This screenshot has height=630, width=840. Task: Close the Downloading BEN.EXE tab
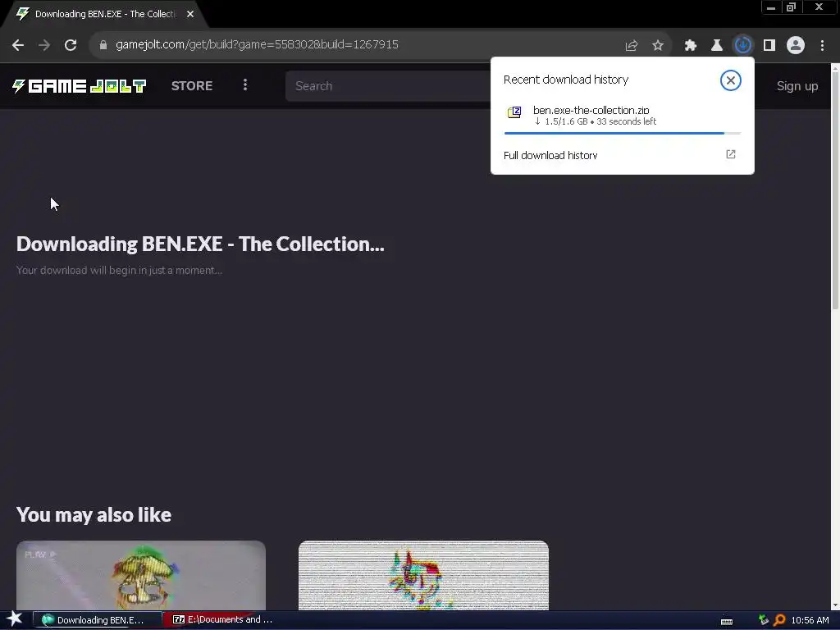[x=190, y=14]
